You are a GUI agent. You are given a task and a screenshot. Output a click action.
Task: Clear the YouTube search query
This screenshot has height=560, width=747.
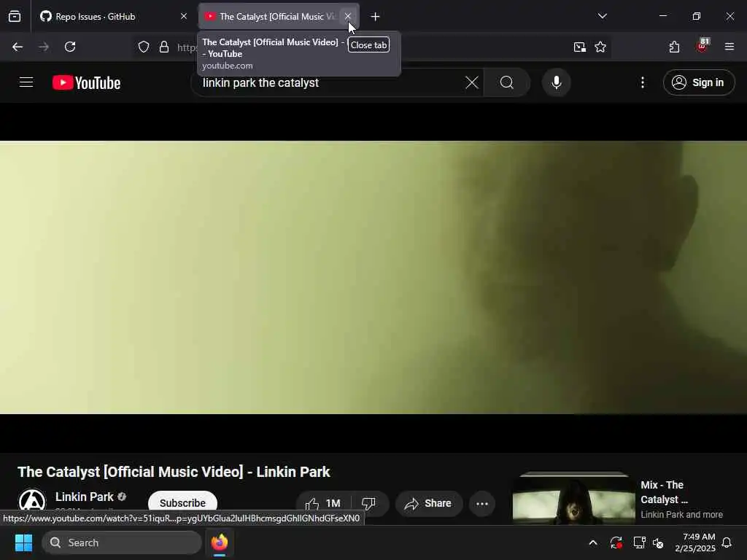(472, 83)
